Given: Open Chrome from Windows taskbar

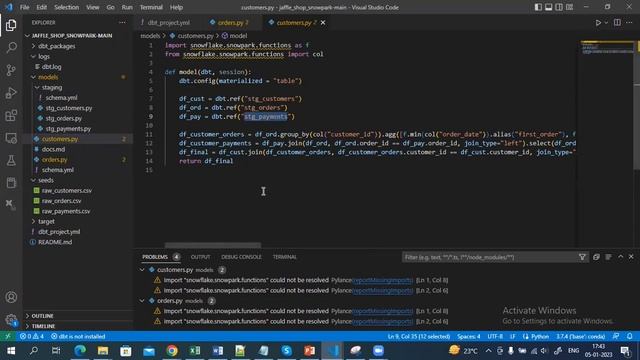Looking at the screenshot, I should pyautogui.click(x=172, y=351).
